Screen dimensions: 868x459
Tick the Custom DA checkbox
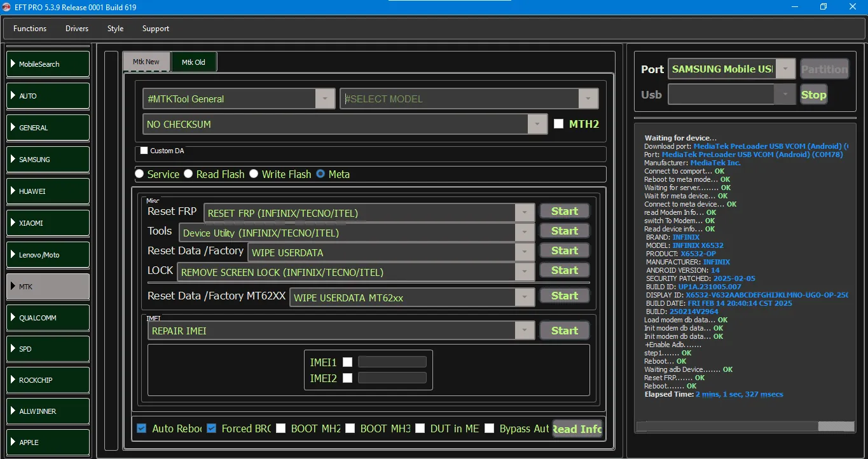point(144,151)
